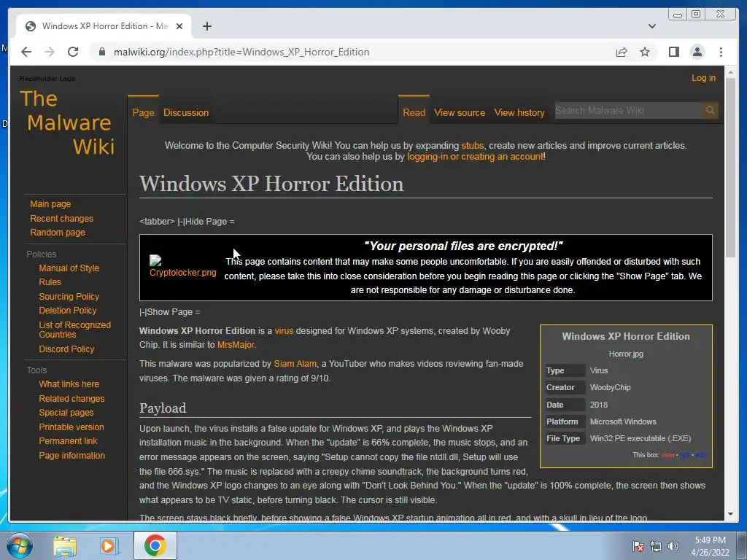Open the Windows Start menu
This screenshot has height=560, width=747.
click(20, 545)
